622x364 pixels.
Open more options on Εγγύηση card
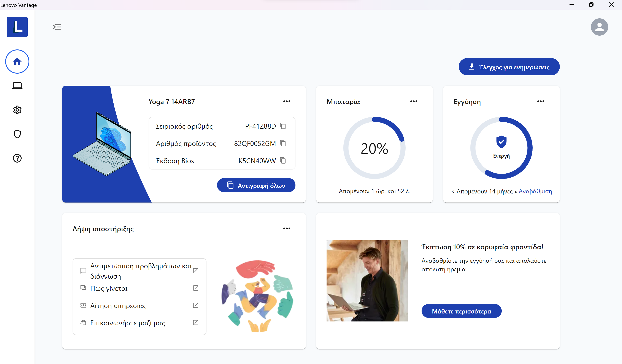pyautogui.click(x=541, y=101)
